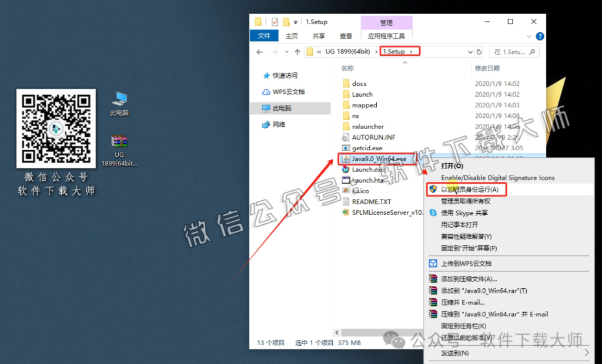The width and height of the screenshot is (602, 364).
Task: Select the nx folder icon
Action: click(x=346, y=116)
